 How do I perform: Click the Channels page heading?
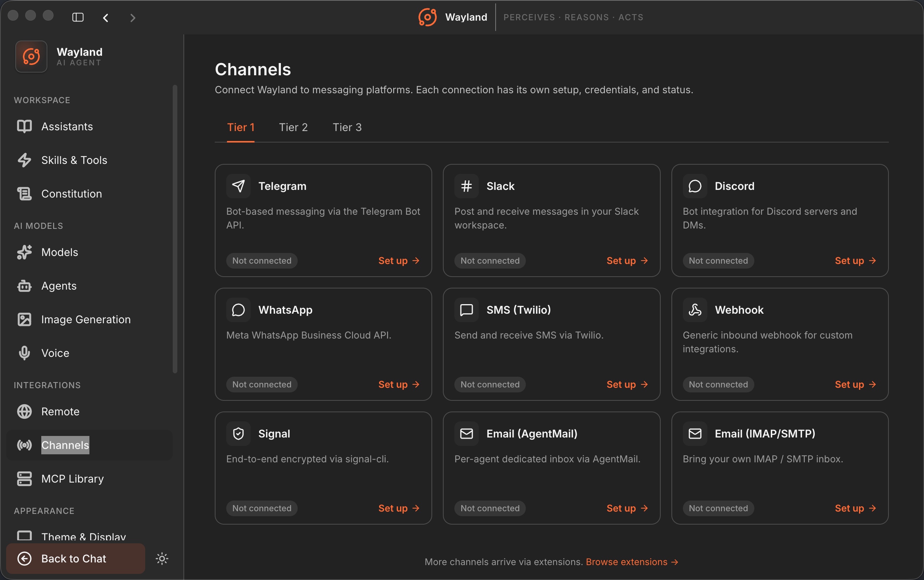coord(253,70)
